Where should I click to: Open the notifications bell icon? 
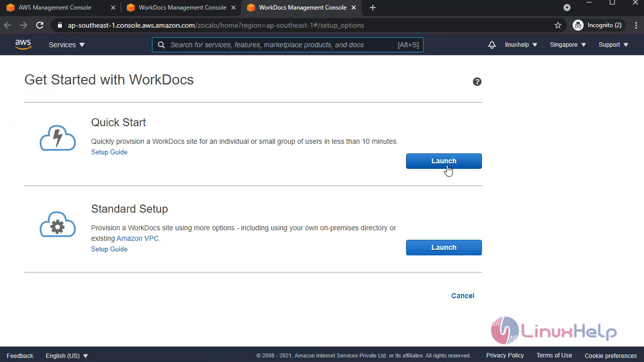492,45
